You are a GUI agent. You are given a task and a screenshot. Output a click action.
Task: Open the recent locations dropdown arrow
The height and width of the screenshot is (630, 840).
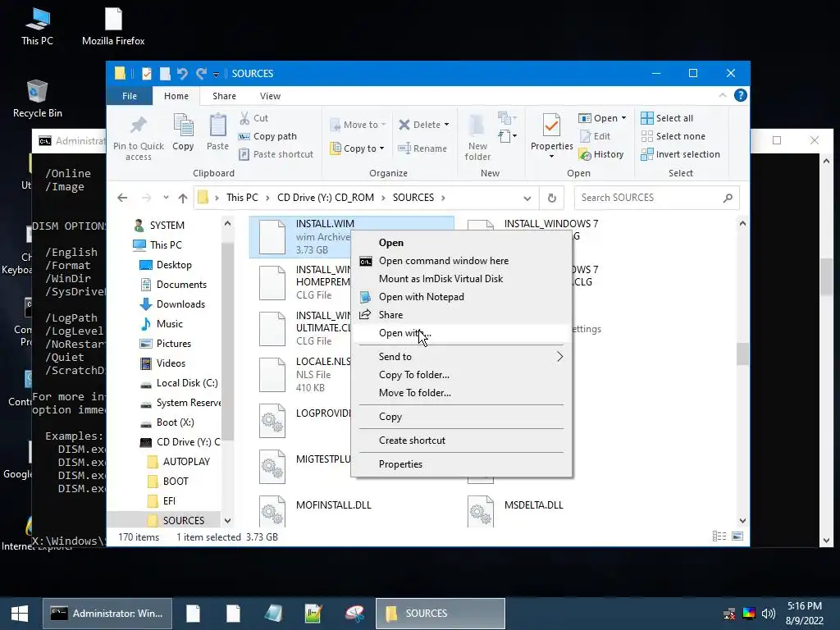point(166,198)
